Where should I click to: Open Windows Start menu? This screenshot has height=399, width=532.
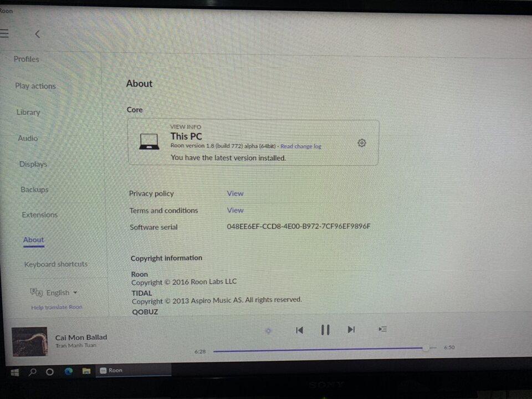coord(15,372)
